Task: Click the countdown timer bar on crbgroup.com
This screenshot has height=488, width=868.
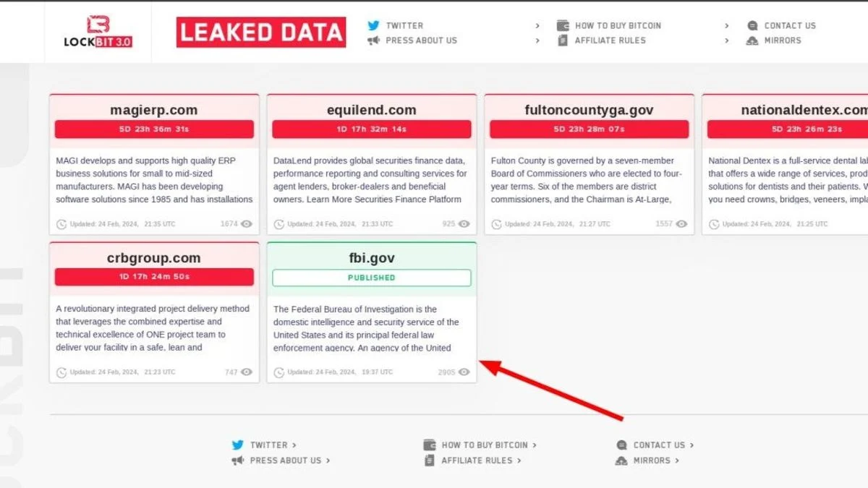Action: [153, 276]
